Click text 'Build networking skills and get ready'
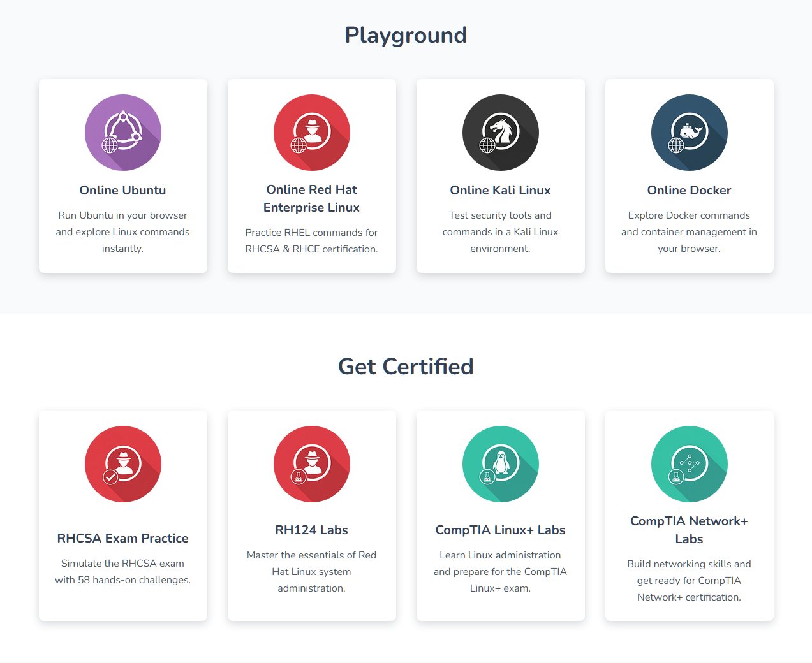 pos(690,572)
